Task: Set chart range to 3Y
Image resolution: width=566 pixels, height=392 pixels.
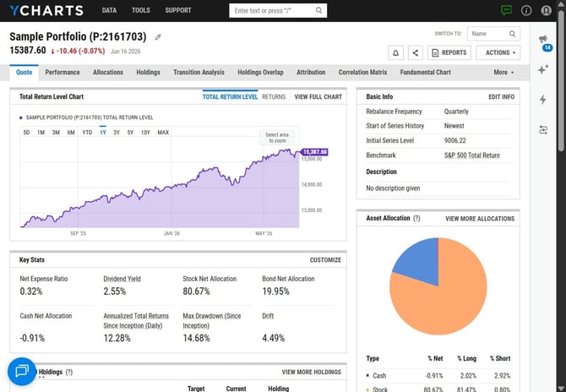Action: 117,133
